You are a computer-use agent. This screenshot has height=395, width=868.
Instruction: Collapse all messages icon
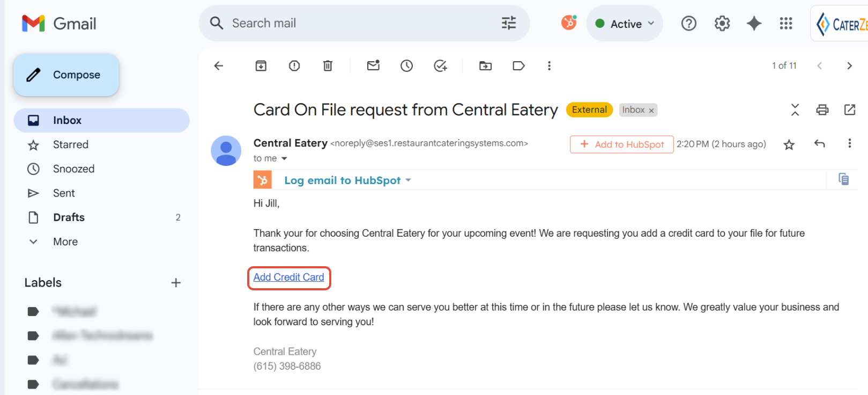point(795,110)
